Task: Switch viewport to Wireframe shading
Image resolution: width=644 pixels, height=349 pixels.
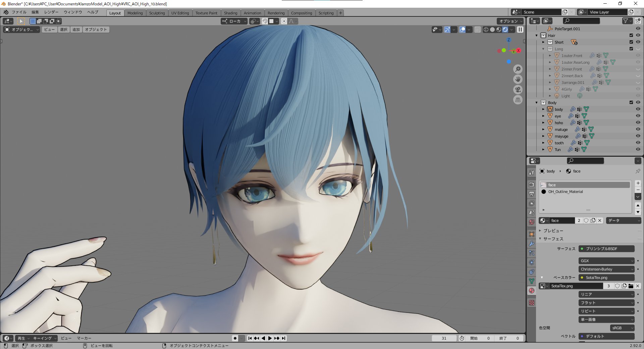Action: (x=486, y=30)
